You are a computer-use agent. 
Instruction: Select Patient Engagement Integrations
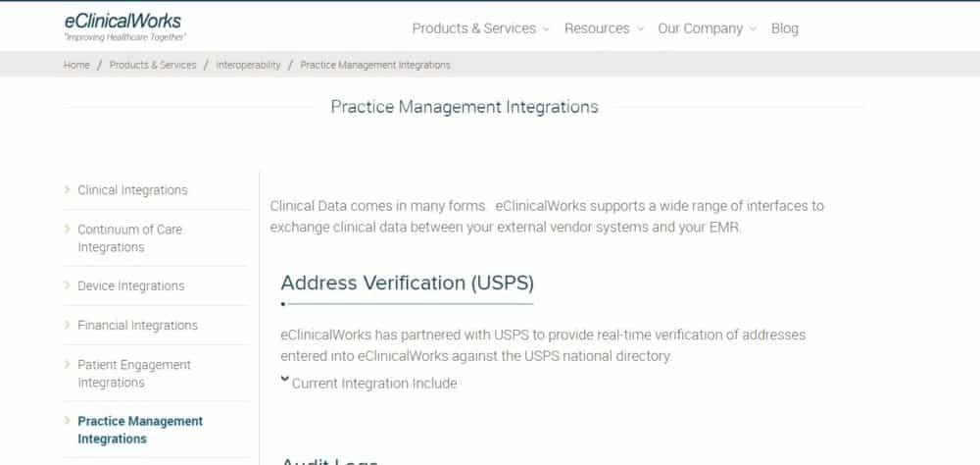pos(134,374)
